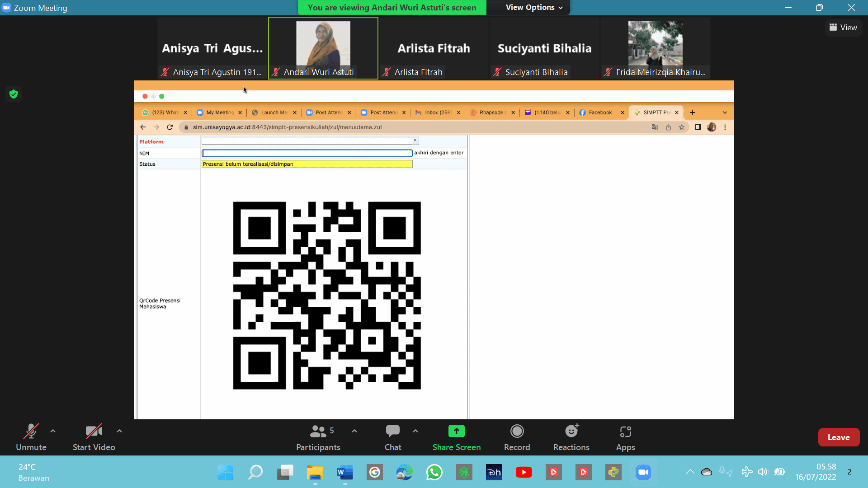Viewport: 868px width, 488px height.
Task: Open the tab search dropdown arrow
Action: [725, 113]
